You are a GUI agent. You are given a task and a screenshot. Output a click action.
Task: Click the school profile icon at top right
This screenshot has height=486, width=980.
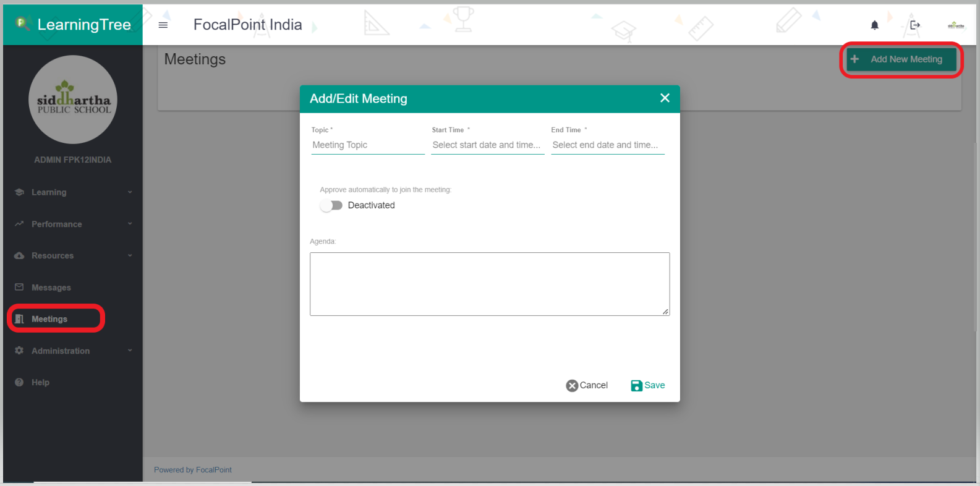[956, 25]
